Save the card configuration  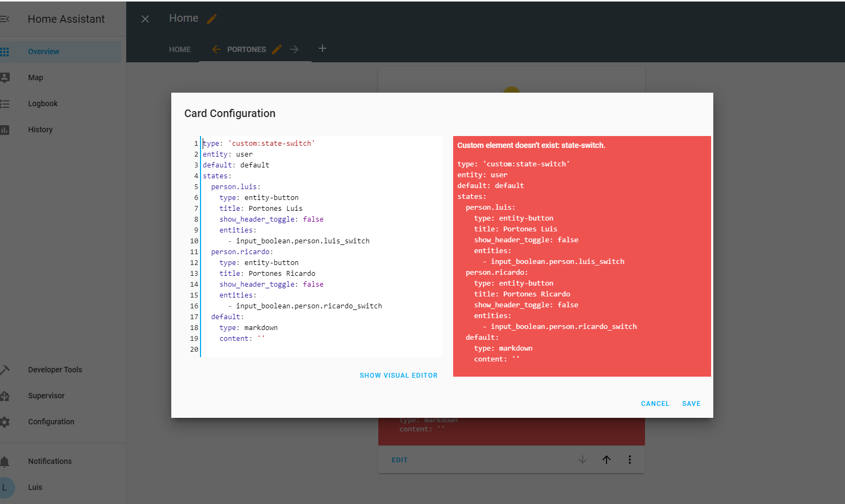pos(691,403)
